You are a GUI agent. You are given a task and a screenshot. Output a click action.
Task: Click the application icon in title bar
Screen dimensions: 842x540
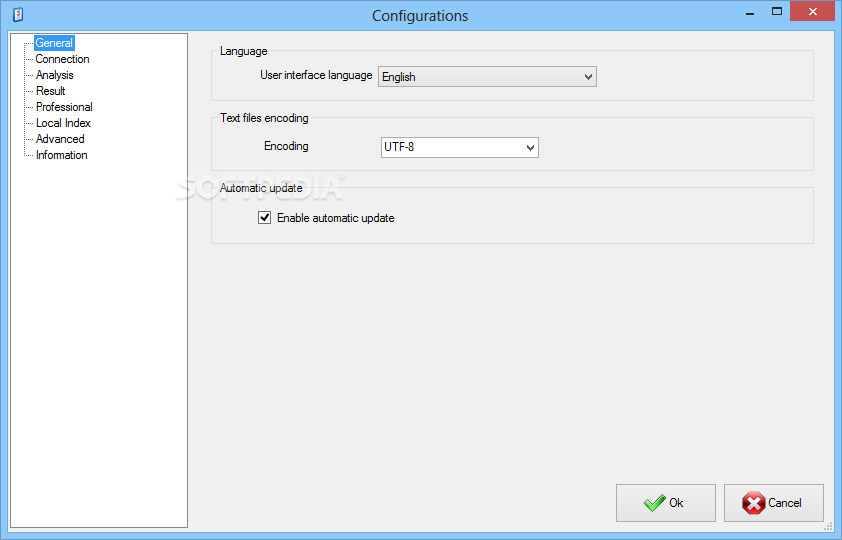tap(18, 14)
